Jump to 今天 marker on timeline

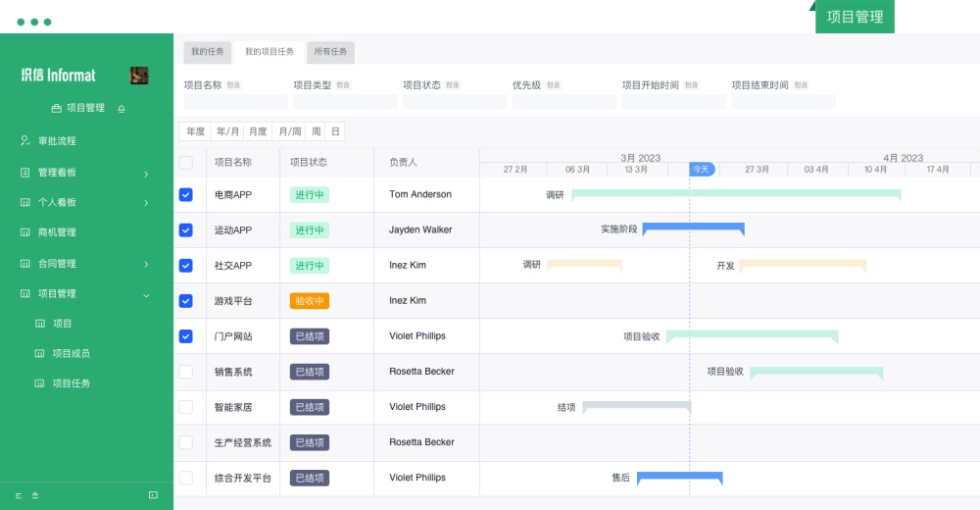click(x=701, y=169)
